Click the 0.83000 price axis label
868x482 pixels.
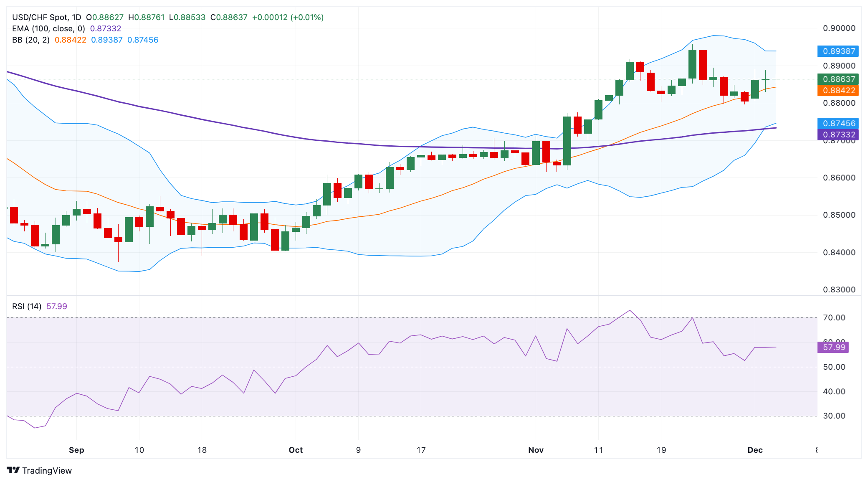tap(839, 289)
